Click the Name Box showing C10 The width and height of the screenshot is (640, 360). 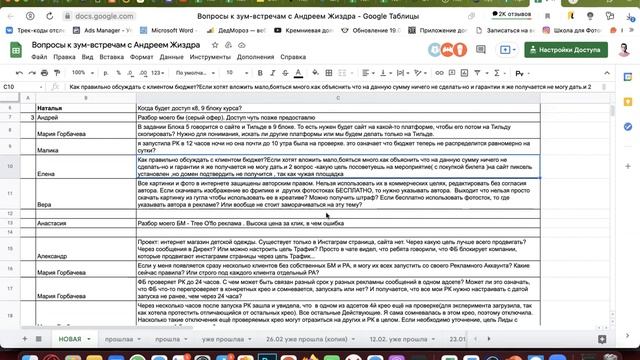(x=22, y=87)
